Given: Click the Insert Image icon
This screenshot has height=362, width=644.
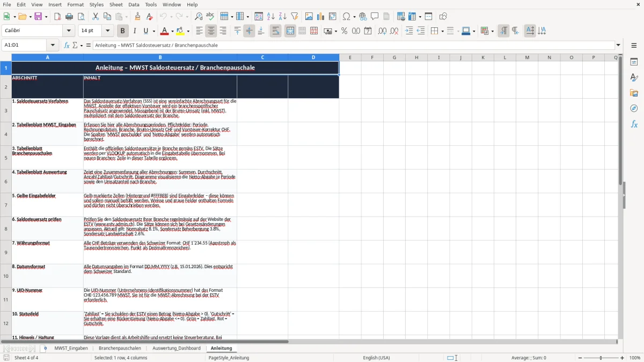Looking at the screenshot, I should (309, 17).
